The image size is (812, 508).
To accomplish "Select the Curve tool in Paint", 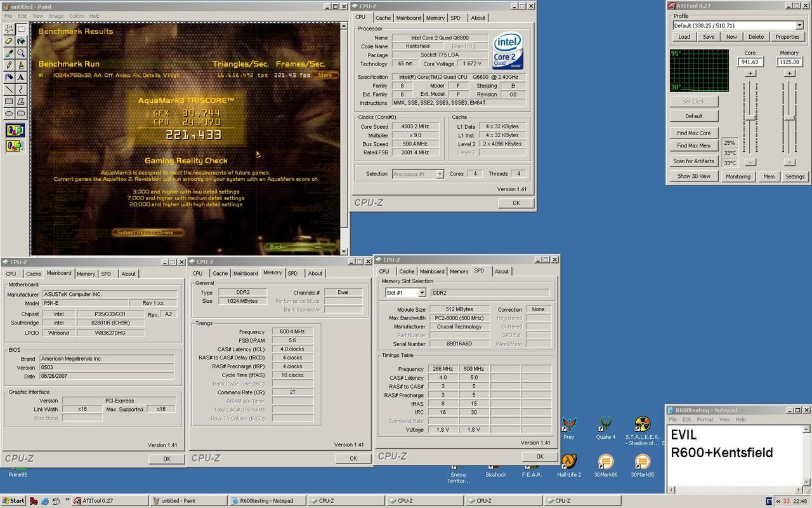I will (21, 90).
